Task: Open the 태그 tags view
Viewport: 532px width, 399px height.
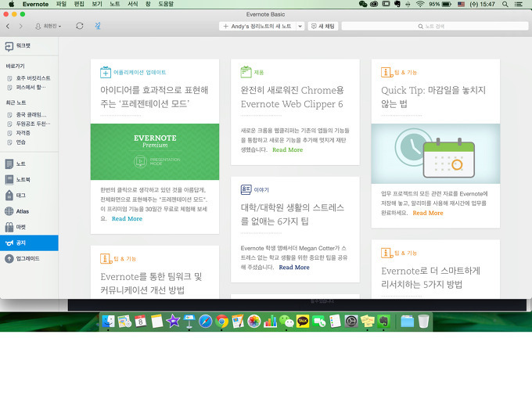Action: (16, 196)
